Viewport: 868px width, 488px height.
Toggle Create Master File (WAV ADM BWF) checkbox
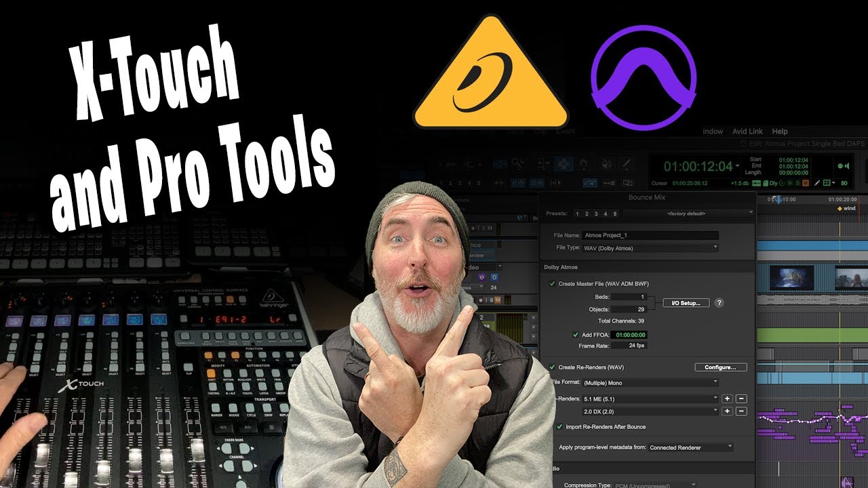pyautogui.click(x=551, y=283)
